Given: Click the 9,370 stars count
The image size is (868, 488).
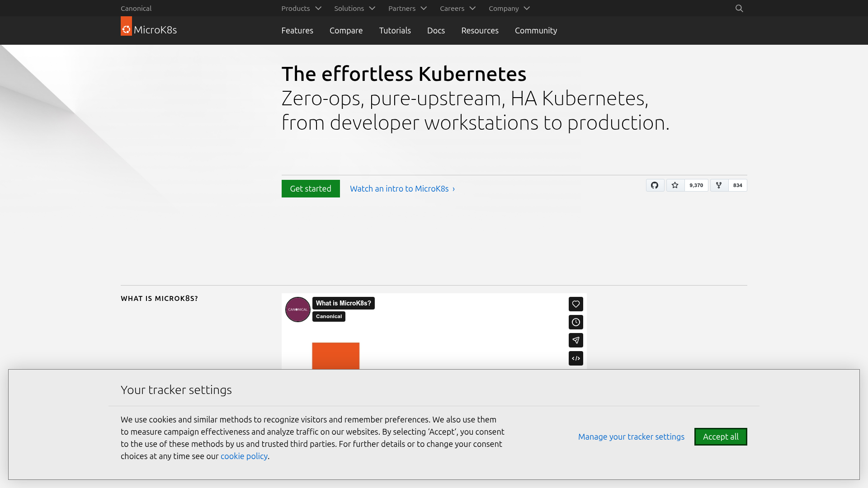Looking at the screenshot, I should [x=696, y=185].
